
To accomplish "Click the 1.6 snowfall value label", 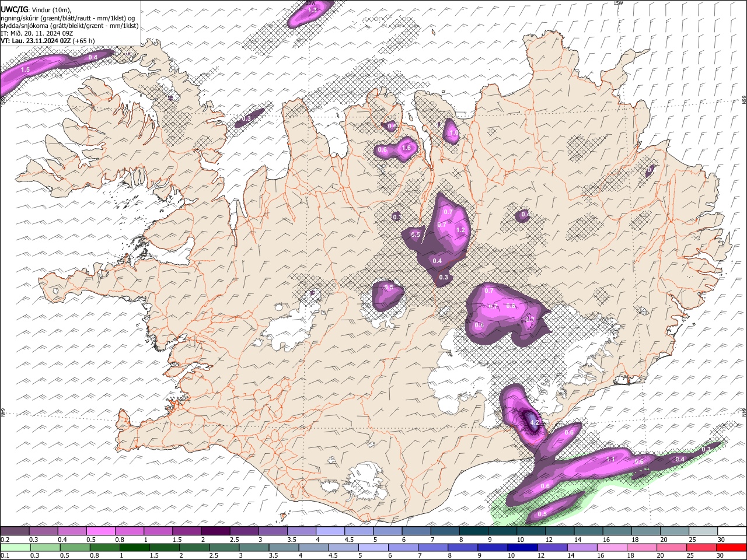I will coord(406,148).
